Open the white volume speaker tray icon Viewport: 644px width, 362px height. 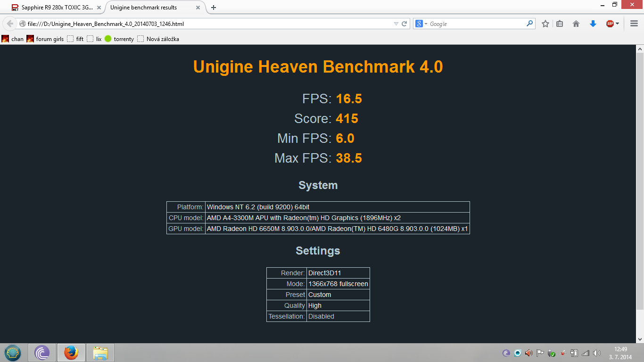point(597,353)
